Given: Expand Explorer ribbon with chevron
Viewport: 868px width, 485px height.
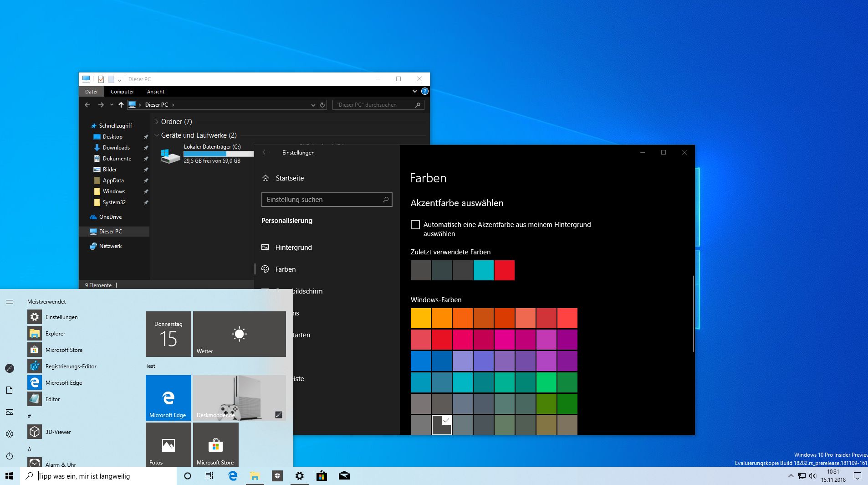Looking at the screenshot, I should 414,91.
